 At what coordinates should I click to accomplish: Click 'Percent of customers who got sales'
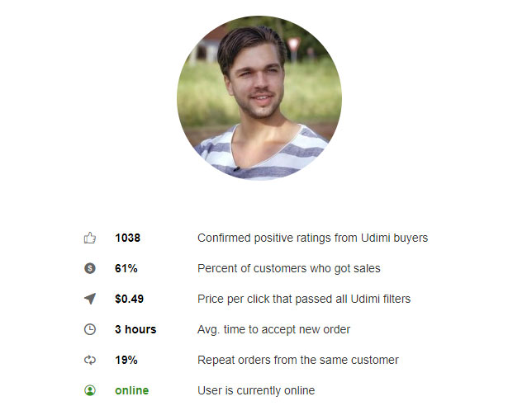[x=289, y=268]
